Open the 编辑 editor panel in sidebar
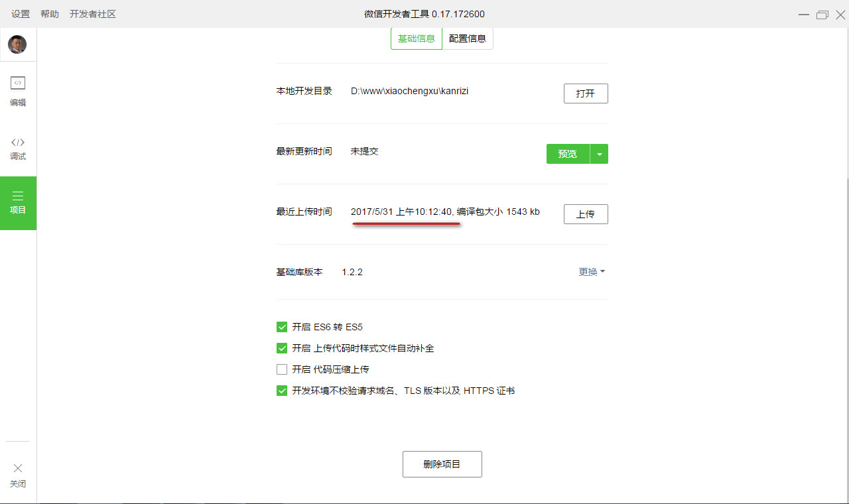 tap(18, 92)
